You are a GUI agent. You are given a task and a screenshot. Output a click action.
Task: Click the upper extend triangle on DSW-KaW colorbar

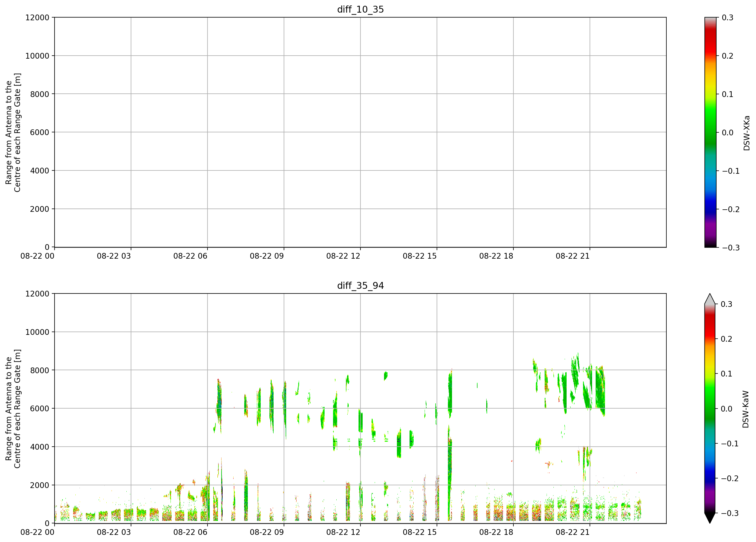click(x=710, y=299)
